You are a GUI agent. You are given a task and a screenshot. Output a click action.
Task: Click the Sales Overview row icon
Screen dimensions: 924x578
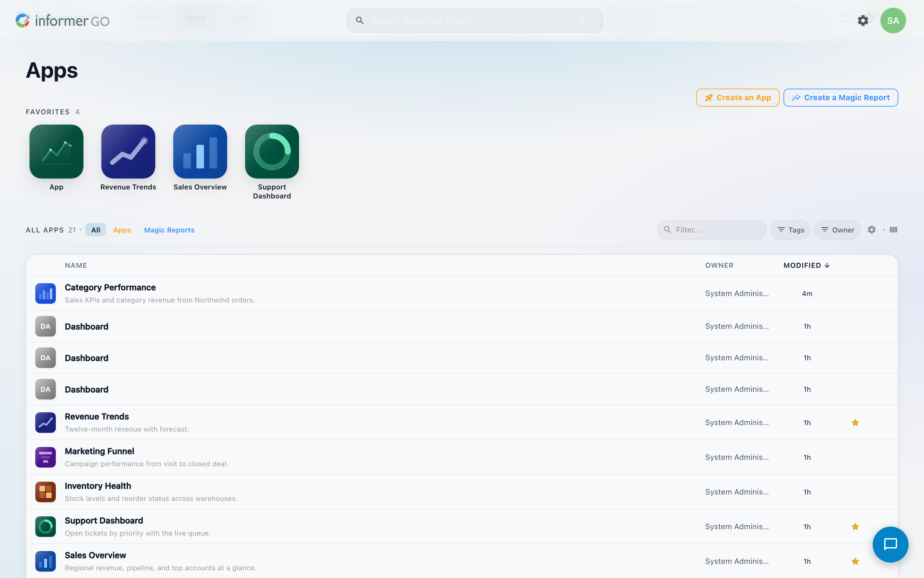tap(46, 561)
